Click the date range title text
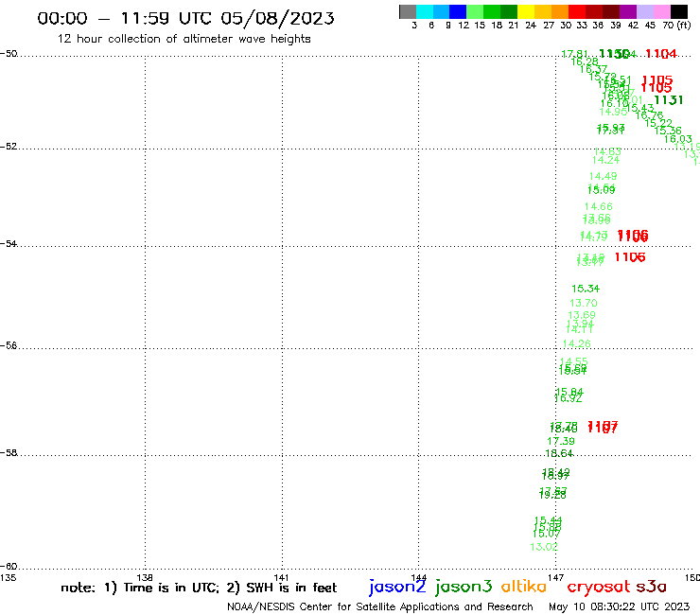This screenshot has height=615, width=700. tap(185, 18)
